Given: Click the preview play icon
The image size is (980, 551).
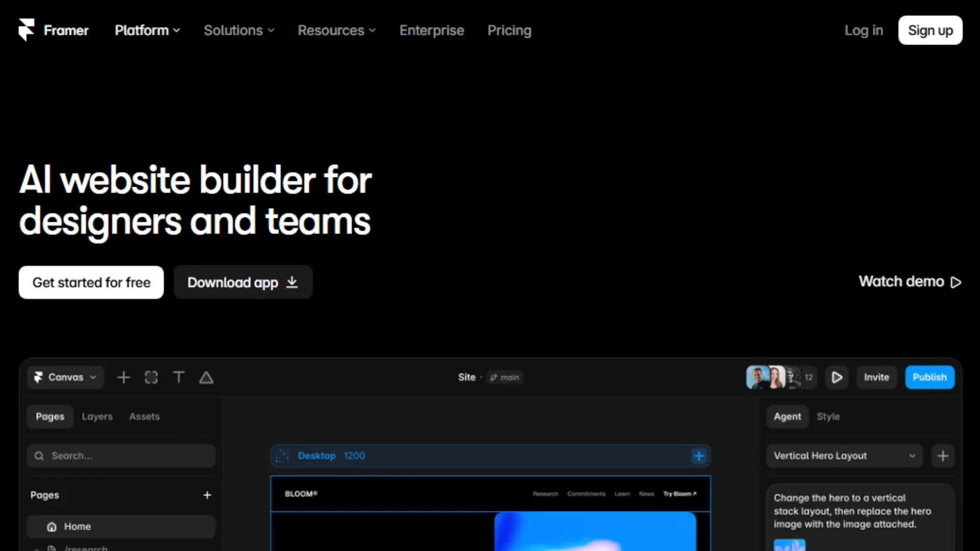Looking at the screenshot, I should point(837,378).
